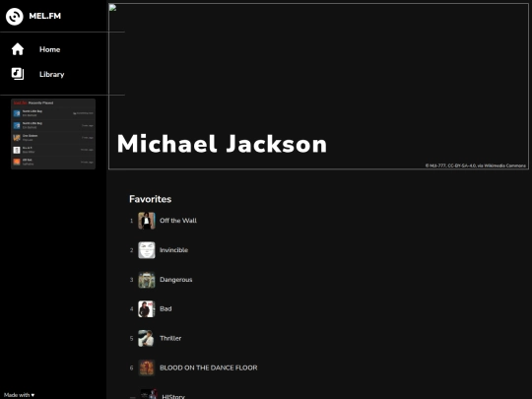Select the white cover in Recently Played
Image resolution: width=532 pixels, height=399 pixels.
coord(17,150)
